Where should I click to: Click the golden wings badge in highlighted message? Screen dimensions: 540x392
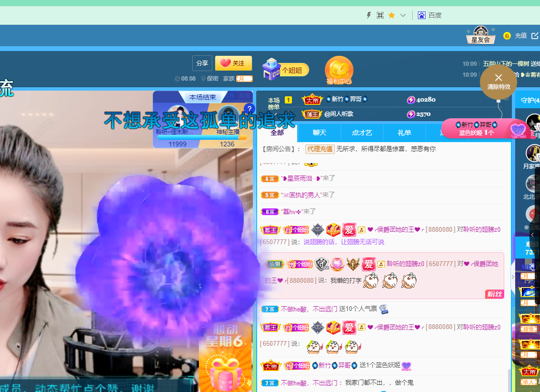click(x=353, y=264)
